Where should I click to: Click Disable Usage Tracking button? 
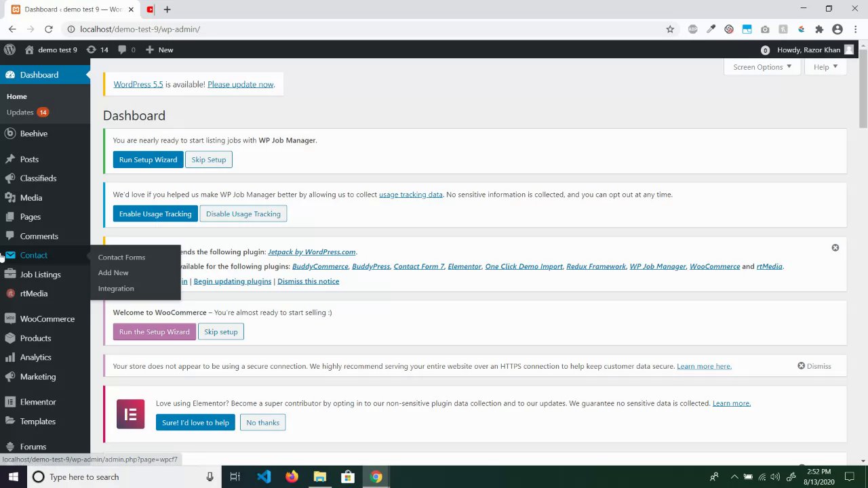(243, 213)
